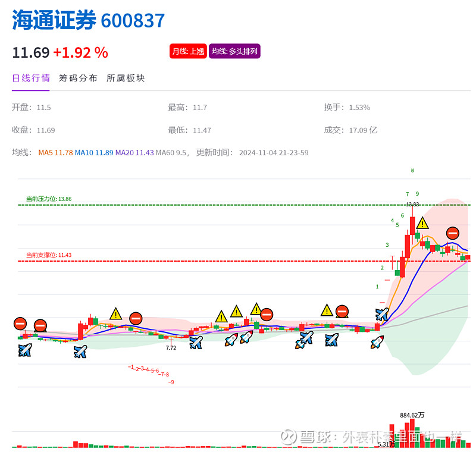This screenshot has height=452, width=476.
Task: Click the 最高: 11.7 field
Action: pyautogui.click(x=187, y=108)
